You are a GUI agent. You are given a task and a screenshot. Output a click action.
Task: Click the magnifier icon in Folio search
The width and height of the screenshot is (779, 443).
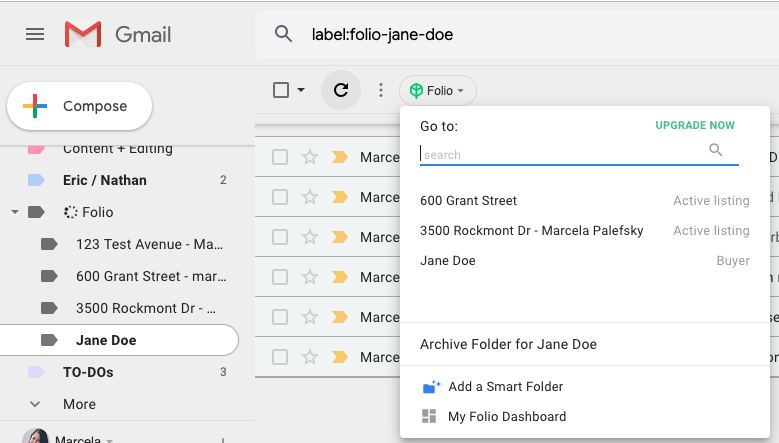(715, 149)
